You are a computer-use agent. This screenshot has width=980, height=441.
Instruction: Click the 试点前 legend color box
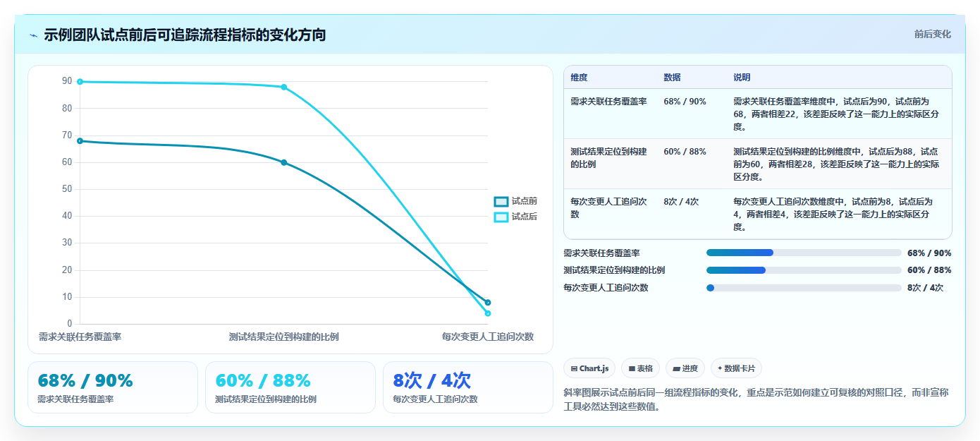(x=501, y=202)
